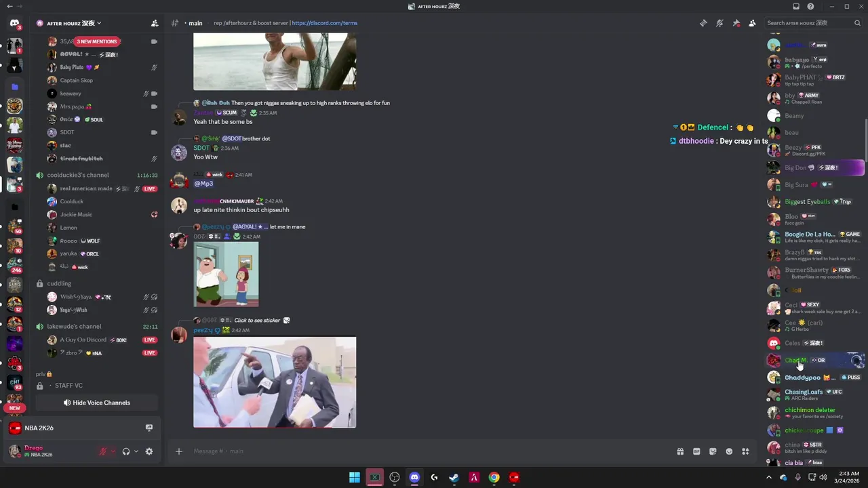The image size is (868, 488).
Task: Click the plus attachment button in message bar
Action: click(x=179, y=451)
